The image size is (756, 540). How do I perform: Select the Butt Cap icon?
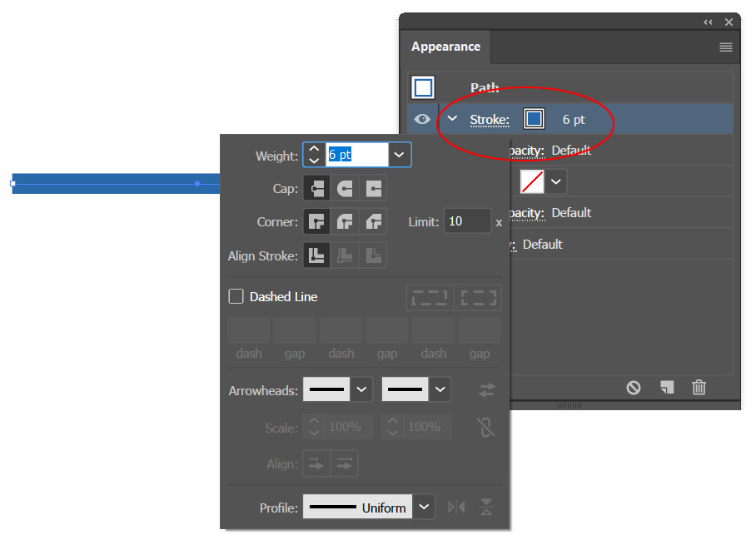(x=316, y=189)
